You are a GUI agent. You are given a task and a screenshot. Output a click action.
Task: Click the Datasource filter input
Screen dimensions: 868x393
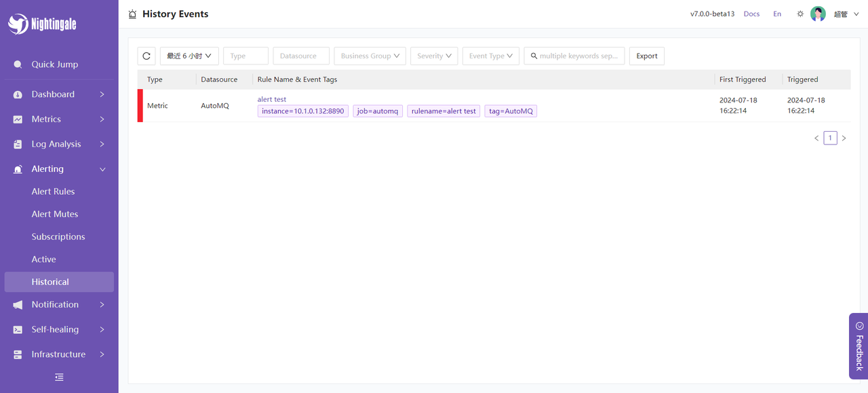point(301,56)
